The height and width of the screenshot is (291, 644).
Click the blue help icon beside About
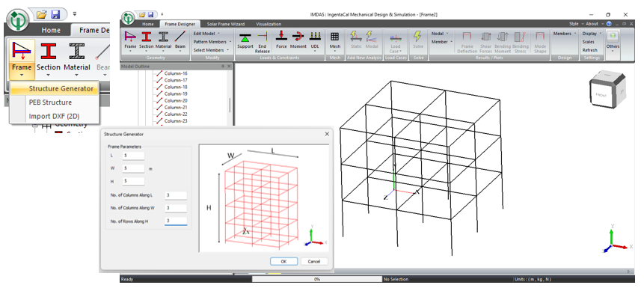point(609,24)
